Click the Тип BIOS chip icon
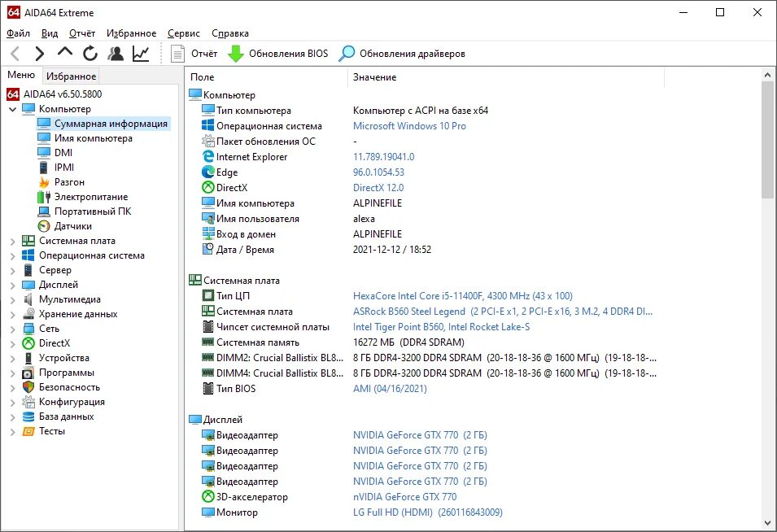 [x=208, y=388]
